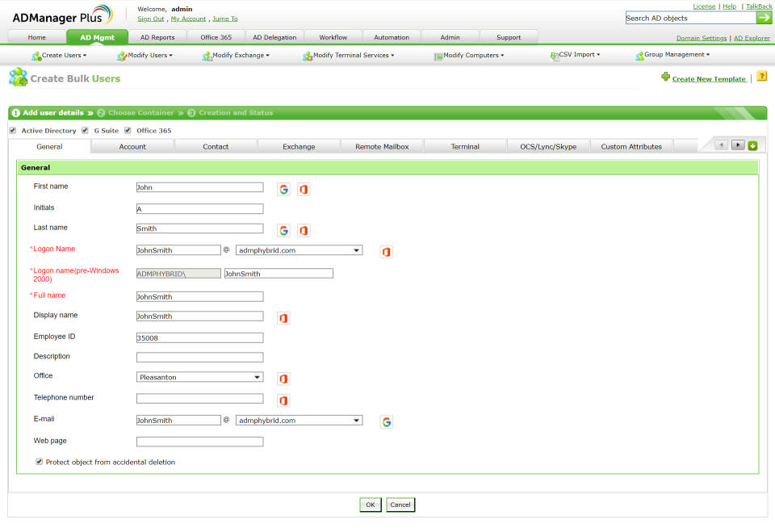Click inside the Employee ID field
775x532 pixels.
[199, 337]
